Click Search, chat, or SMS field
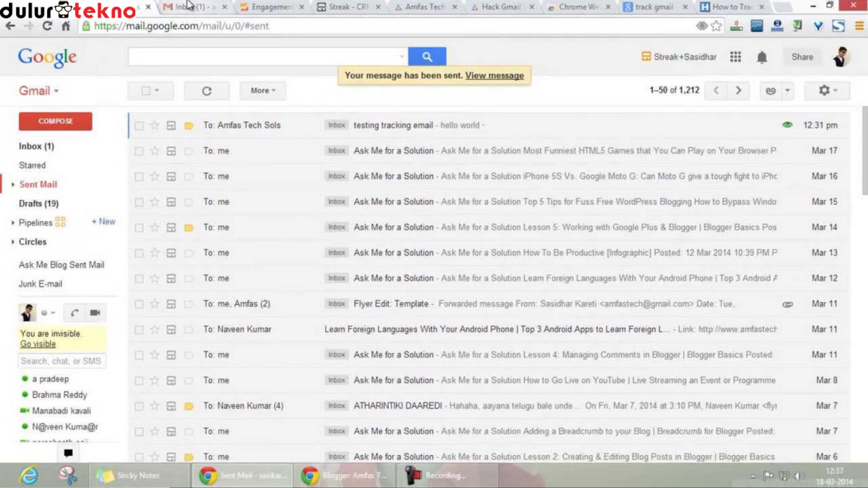This screenshot has width=868, height=488. (62, 361)
